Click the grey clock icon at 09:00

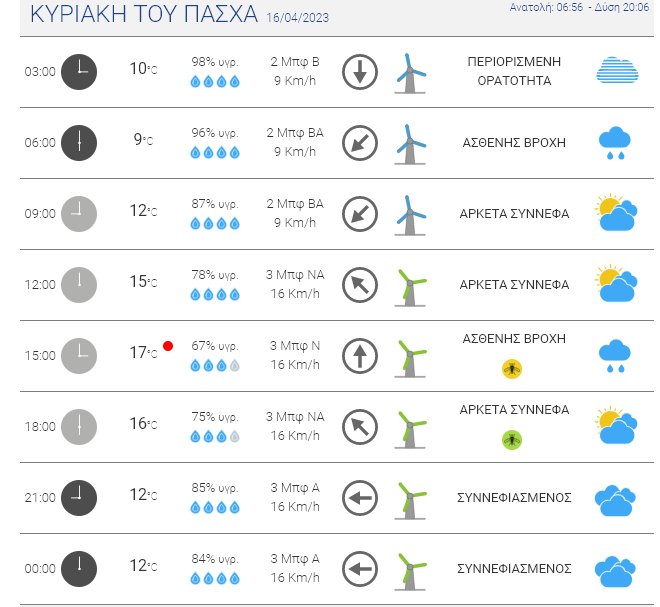(79, 214)
